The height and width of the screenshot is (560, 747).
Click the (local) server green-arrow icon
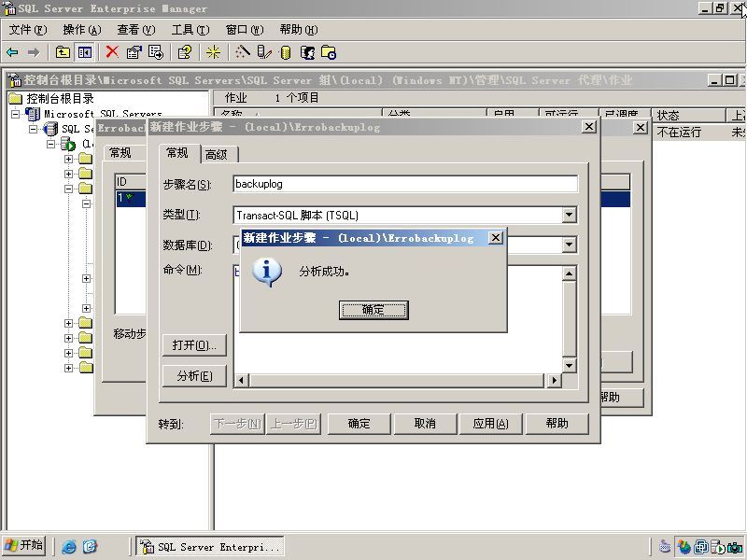click(68, 144)
